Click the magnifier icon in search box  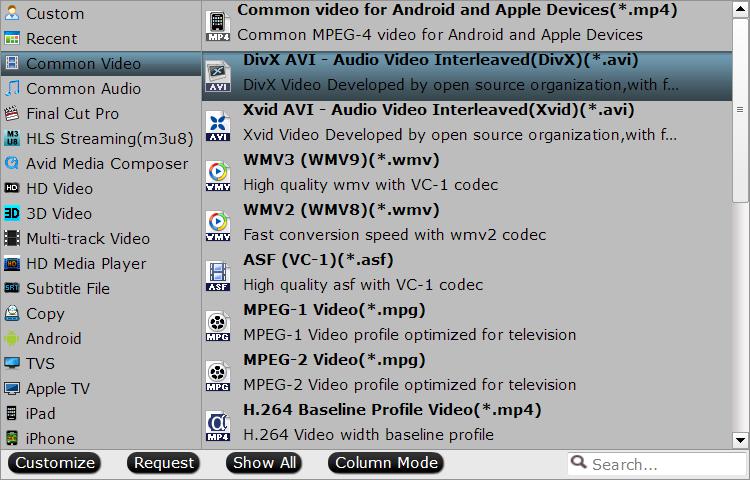coord(579,464)
